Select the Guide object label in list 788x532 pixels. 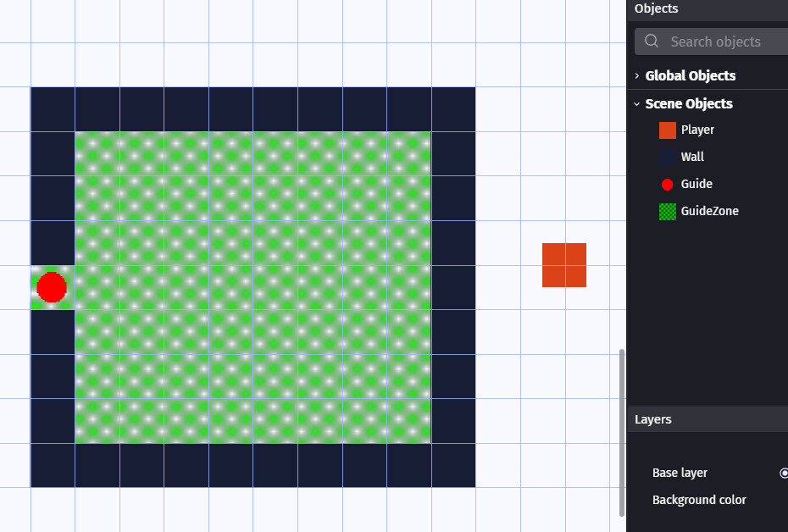[x=696, y=184]
